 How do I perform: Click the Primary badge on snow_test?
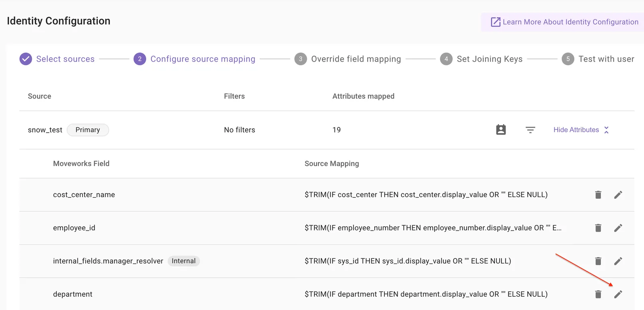(88, 130)
